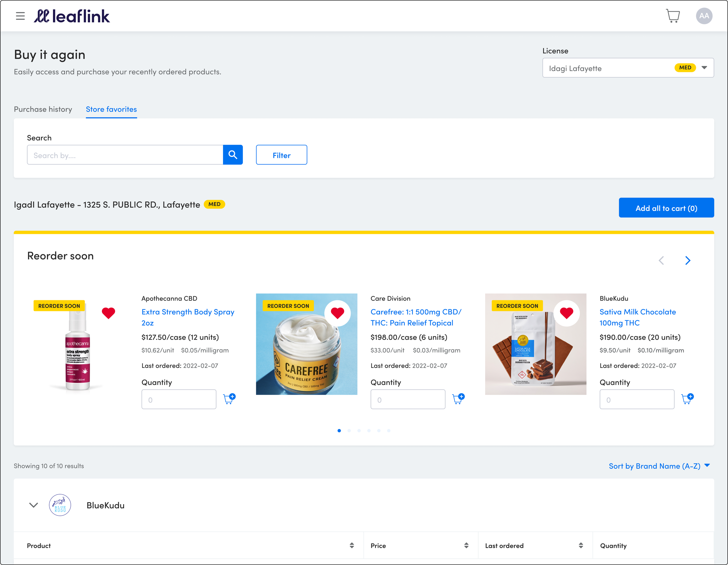Add Extra Strength Body Spray to cart

coord(229,399)
